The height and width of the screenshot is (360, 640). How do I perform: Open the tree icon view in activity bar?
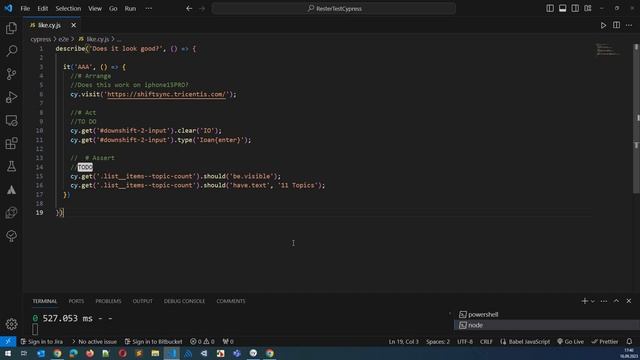pos(11,236)
